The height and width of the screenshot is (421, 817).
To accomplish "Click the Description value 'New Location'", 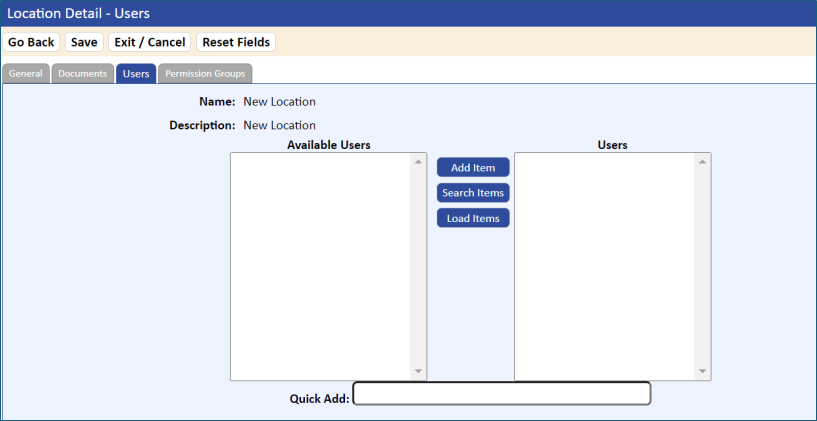I will [279, 126].
